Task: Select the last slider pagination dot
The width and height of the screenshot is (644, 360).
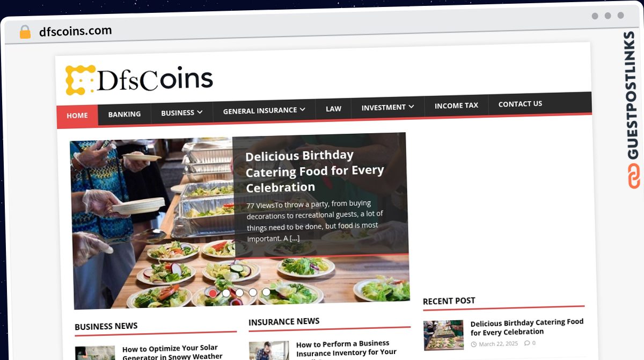Action: [x=266, y=292]
